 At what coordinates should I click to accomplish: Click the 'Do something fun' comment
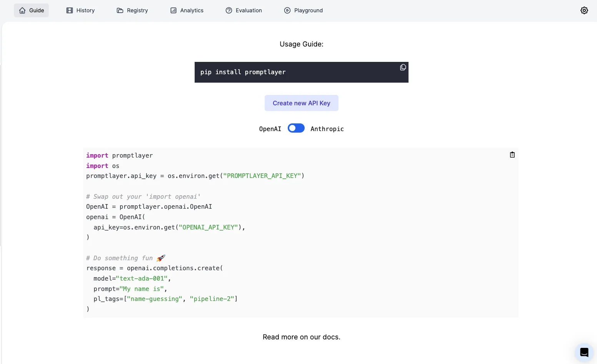coord(126,258)
